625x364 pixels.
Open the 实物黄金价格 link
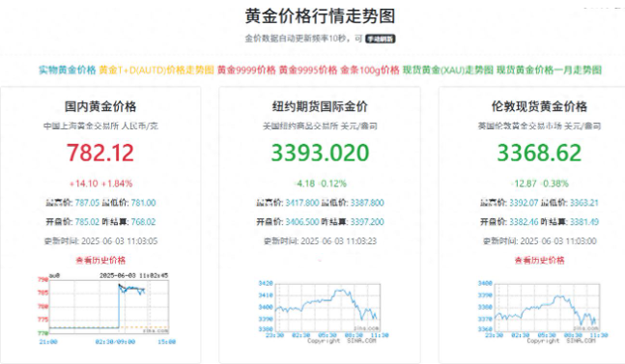(68, 70)
